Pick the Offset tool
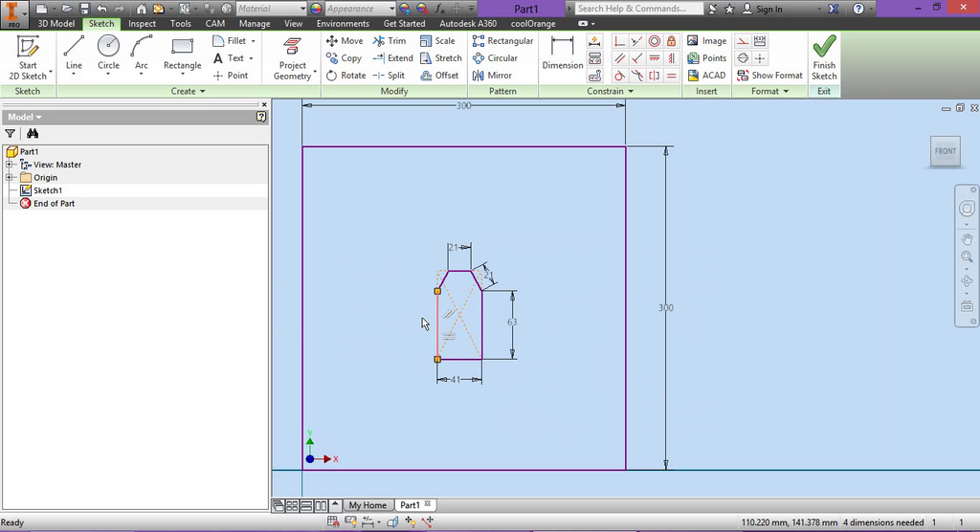The height and width of the screenshot is (532, 980). (440, 75)
